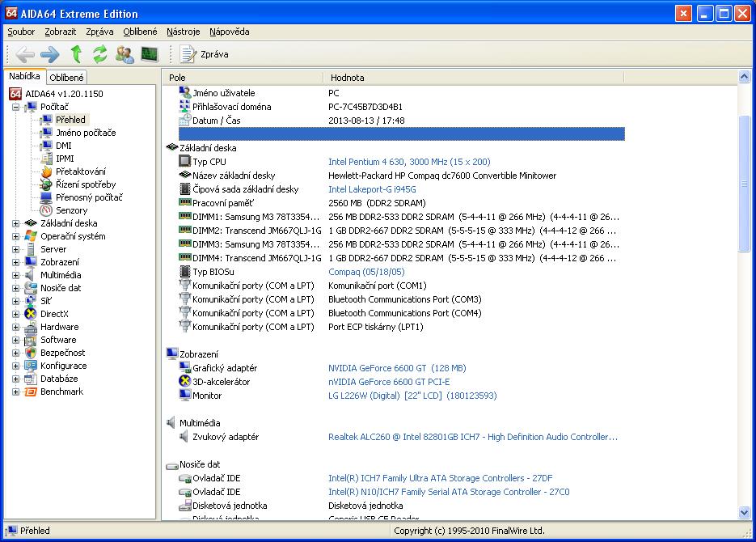Image resolution: width=756 pixels, height=542 pixels.
Task: Switch to the Oblíbené tab in sidebar
Action: click(66, 77)
